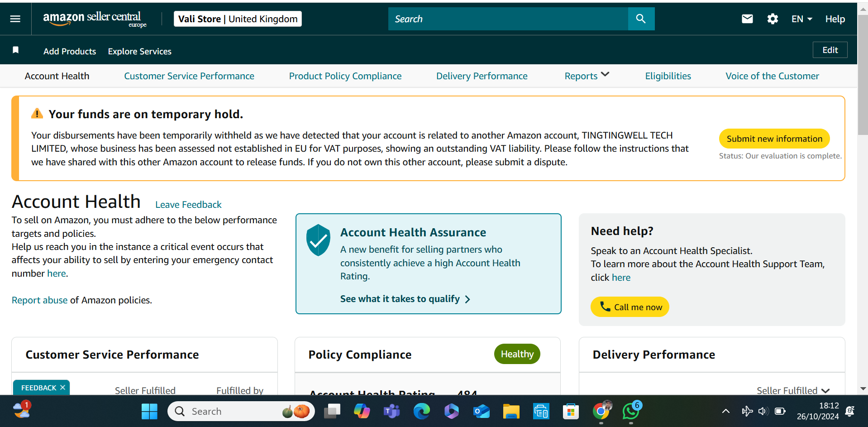The height and width of the screenshot is (427, 868).
Task: Click 'Status: Our evaluation is complete.' text
Action: coord(780,155)
